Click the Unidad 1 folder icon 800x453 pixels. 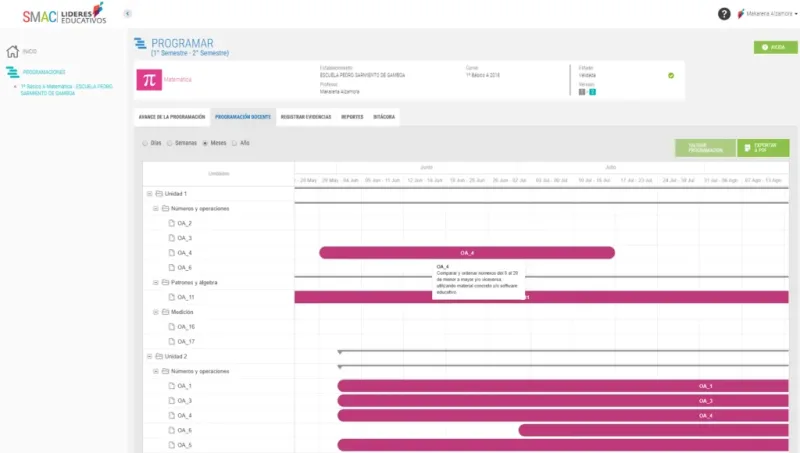pyautogui.click(x=159, y=194)
